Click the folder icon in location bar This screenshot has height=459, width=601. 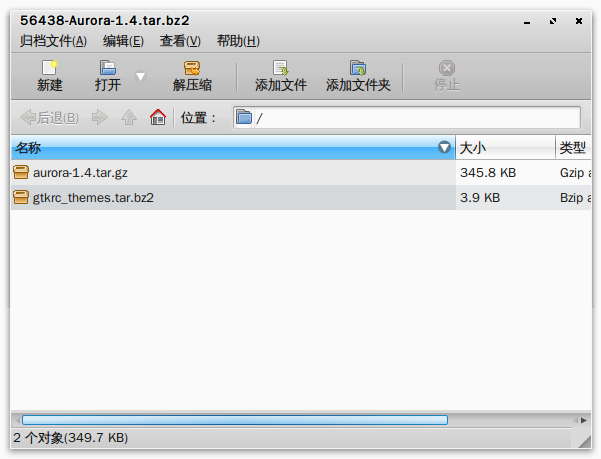click(x=244, y=117)
